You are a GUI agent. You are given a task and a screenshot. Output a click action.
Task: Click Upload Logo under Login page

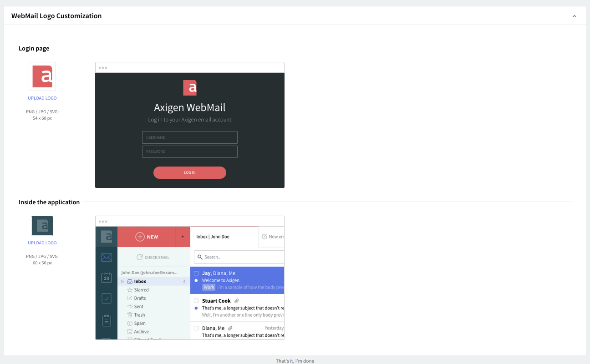(42, 98)
